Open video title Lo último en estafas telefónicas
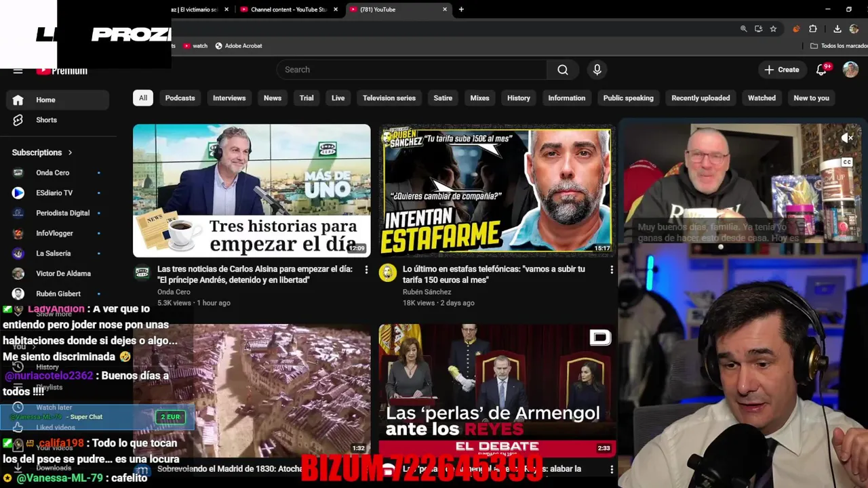The width and height of the screenshot is (868, 488). [494, 274]
